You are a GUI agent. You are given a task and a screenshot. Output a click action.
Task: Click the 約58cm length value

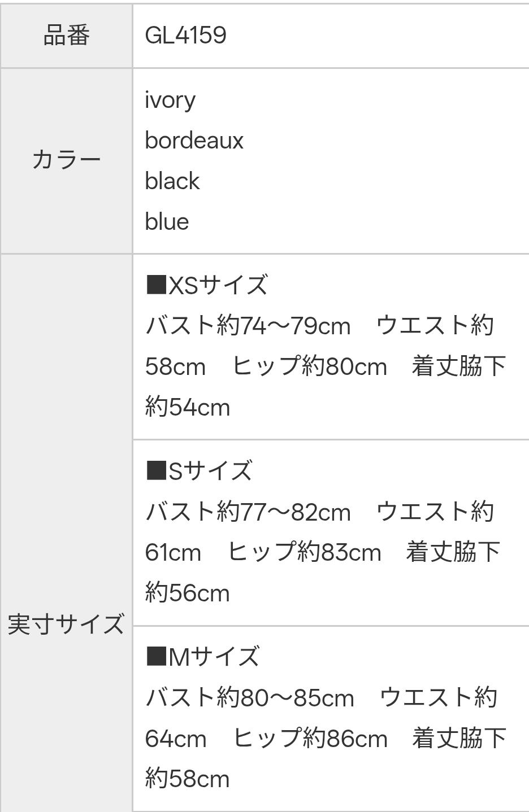coord(187,779)
